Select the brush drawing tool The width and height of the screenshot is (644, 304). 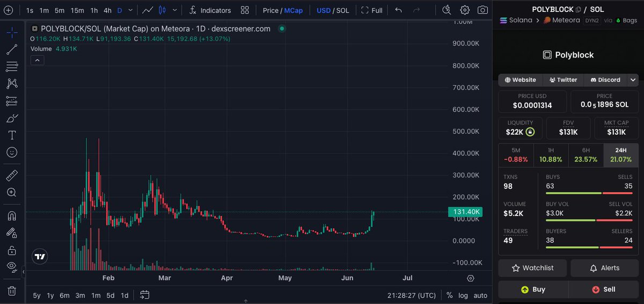(x=12, y=118)
